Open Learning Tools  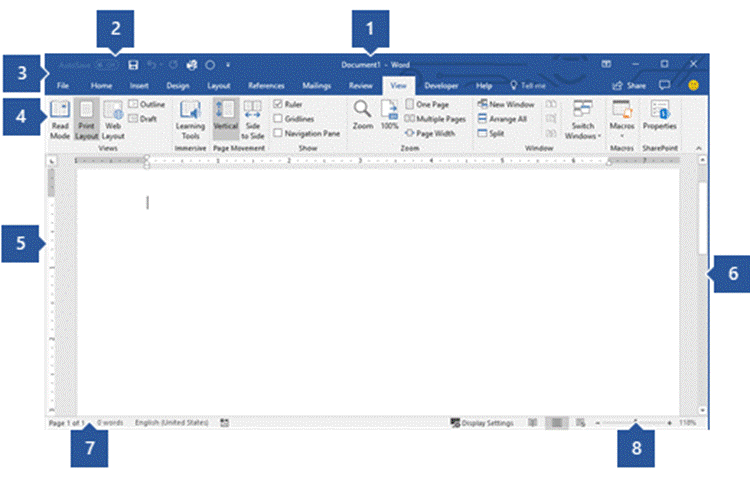[x=190, y=120]
